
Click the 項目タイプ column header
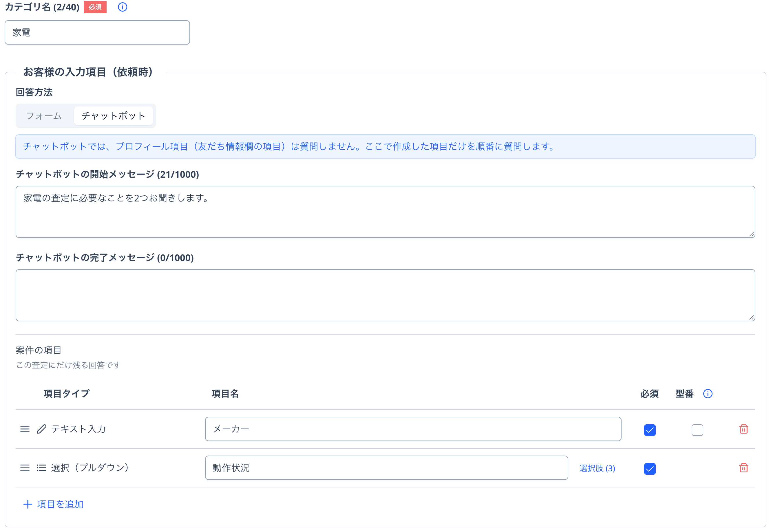pos(66,394)
